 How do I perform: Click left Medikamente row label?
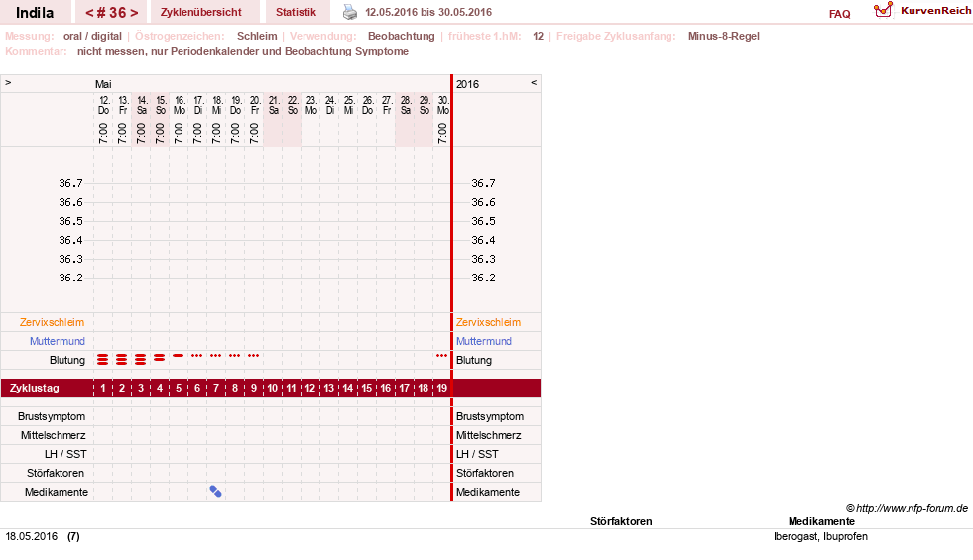coord(57,492)
